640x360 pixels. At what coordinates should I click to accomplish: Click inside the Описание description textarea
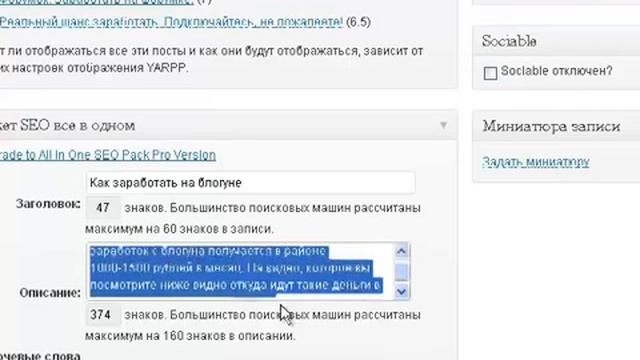[240, 271]
